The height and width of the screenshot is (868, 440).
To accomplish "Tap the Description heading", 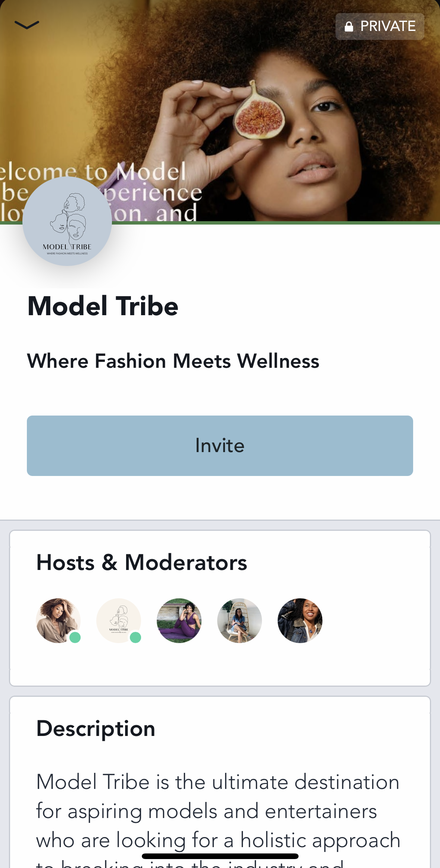I will point(96,729).
